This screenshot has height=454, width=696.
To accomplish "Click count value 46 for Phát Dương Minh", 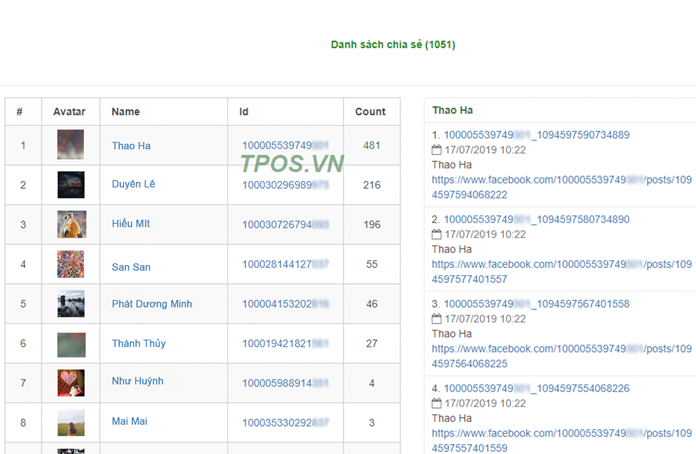I will [372, 304].
